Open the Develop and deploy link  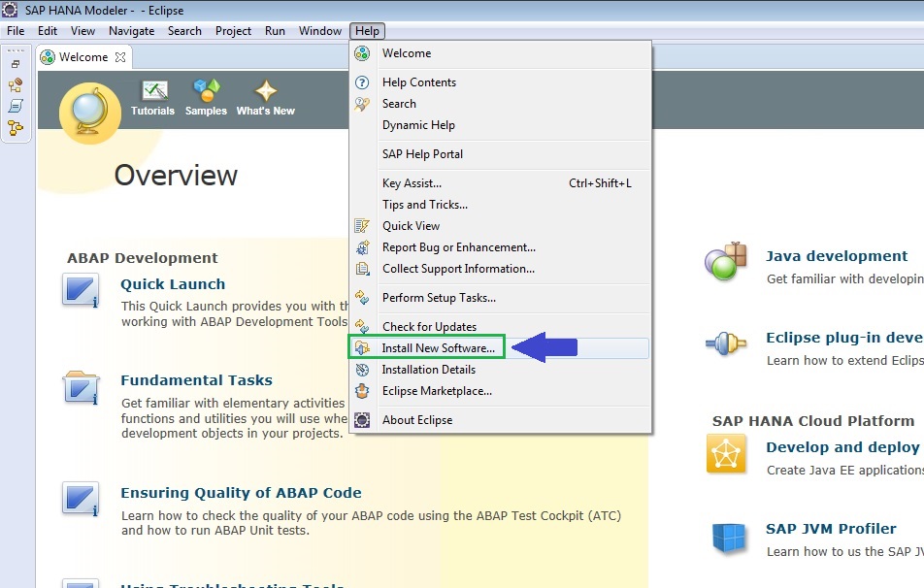point(843,447)
